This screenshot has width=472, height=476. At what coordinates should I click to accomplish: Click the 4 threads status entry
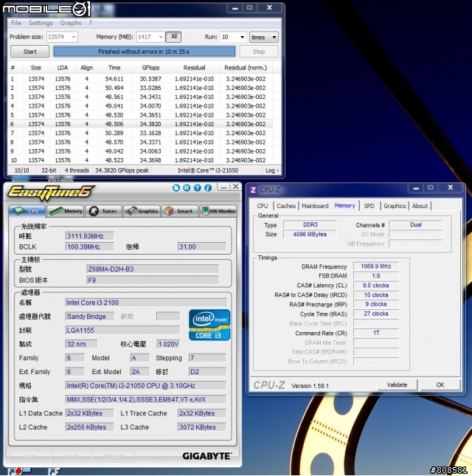coord(77,170)
